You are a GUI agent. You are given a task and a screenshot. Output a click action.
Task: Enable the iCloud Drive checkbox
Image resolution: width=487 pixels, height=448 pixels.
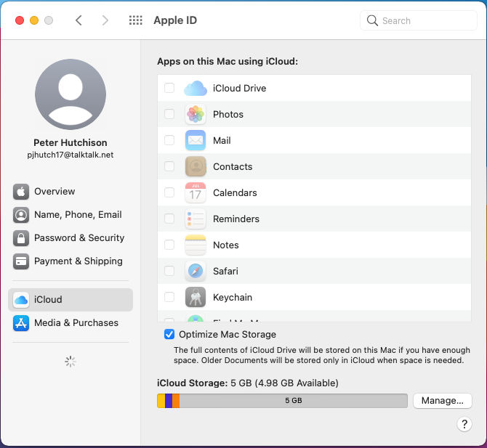point(169,89)
